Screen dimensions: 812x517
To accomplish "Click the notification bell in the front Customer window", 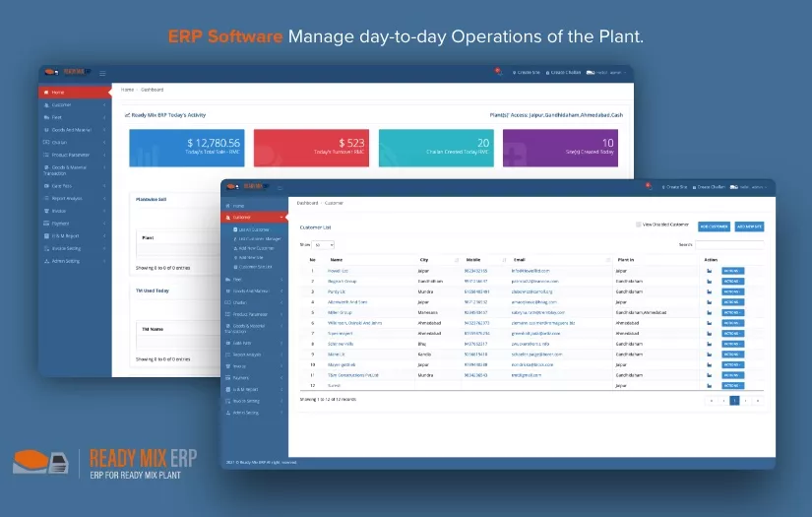I will [649, 186].
